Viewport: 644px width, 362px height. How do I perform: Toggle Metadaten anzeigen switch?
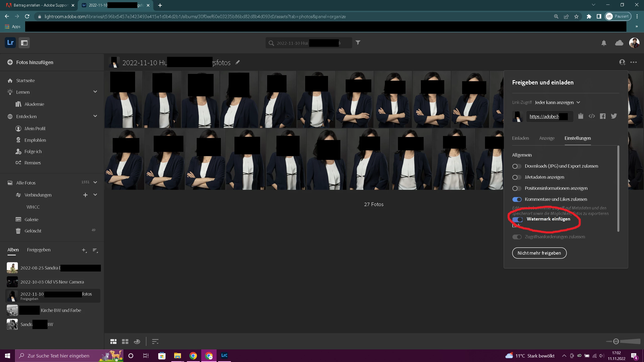click(x=517, y=177)
